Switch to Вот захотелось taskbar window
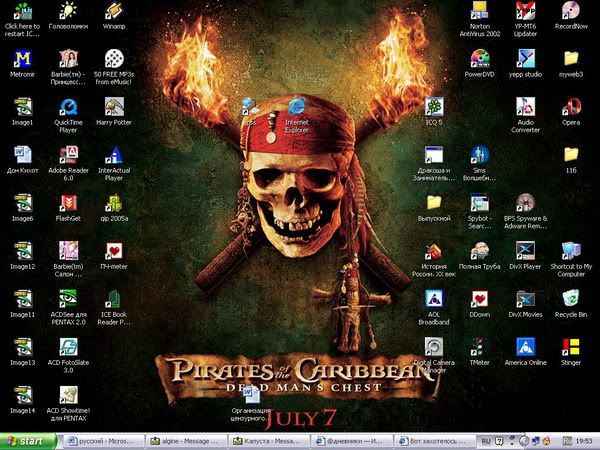Image resolution: width=600 pixels, height=450 pixels. [x=434, y=441]
